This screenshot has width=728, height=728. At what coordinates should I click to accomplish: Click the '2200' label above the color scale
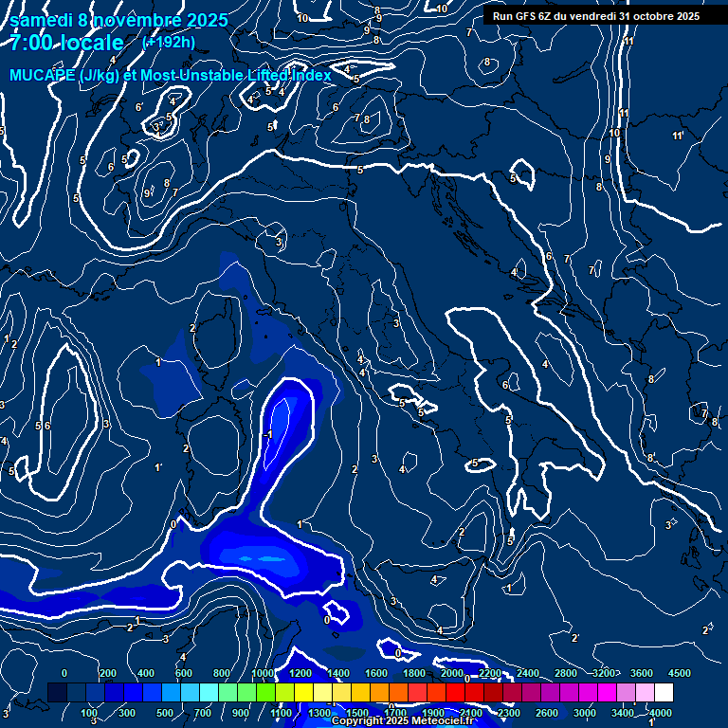pyautogui.click(x=490, y=673)
